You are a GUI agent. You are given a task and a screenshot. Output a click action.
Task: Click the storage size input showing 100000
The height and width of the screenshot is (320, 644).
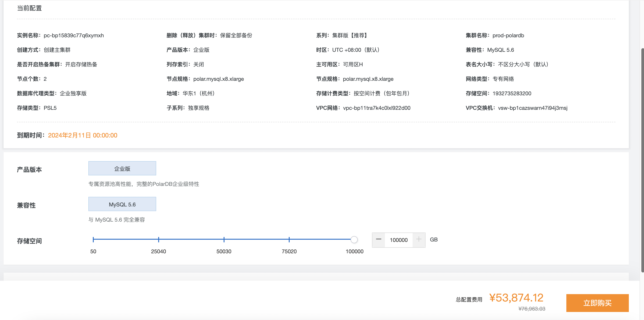coord(399,240)
